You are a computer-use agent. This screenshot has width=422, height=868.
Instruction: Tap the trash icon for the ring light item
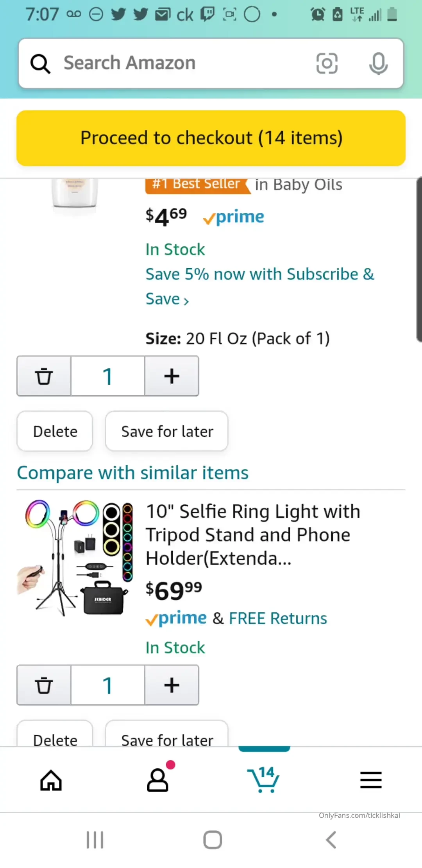click(x=44, y=685)
